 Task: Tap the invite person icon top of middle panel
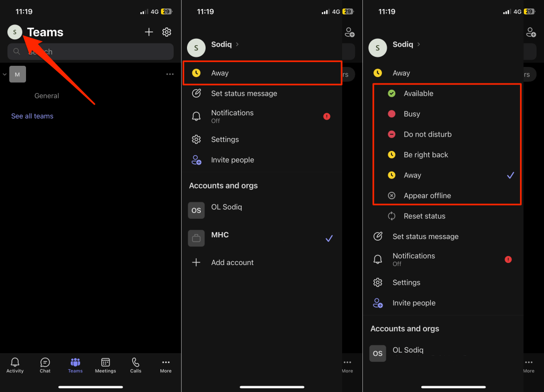tap(350, 32)
